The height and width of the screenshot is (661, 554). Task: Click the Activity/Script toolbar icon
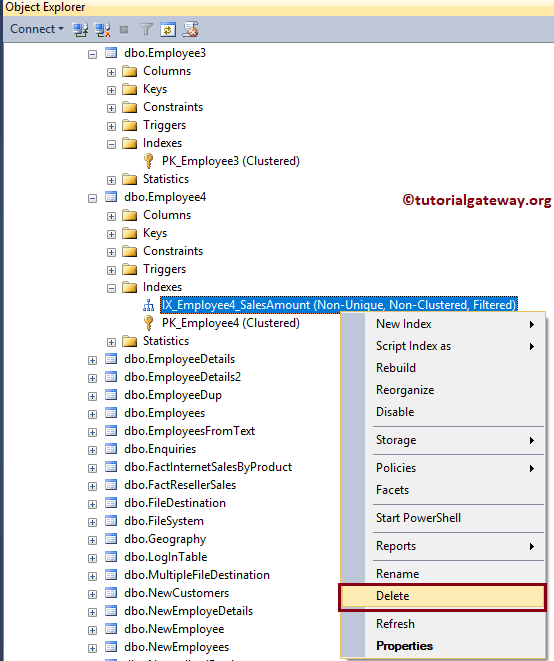190,30
